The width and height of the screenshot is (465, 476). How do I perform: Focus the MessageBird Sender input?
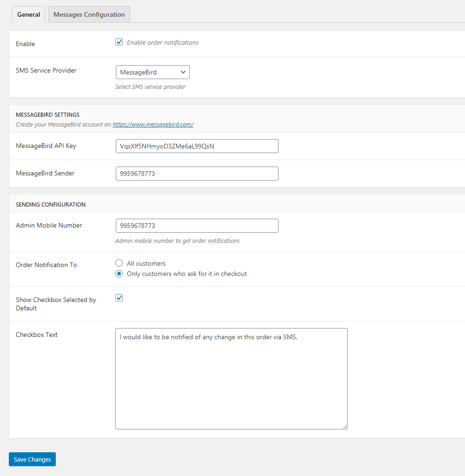[x=197, y=174]
